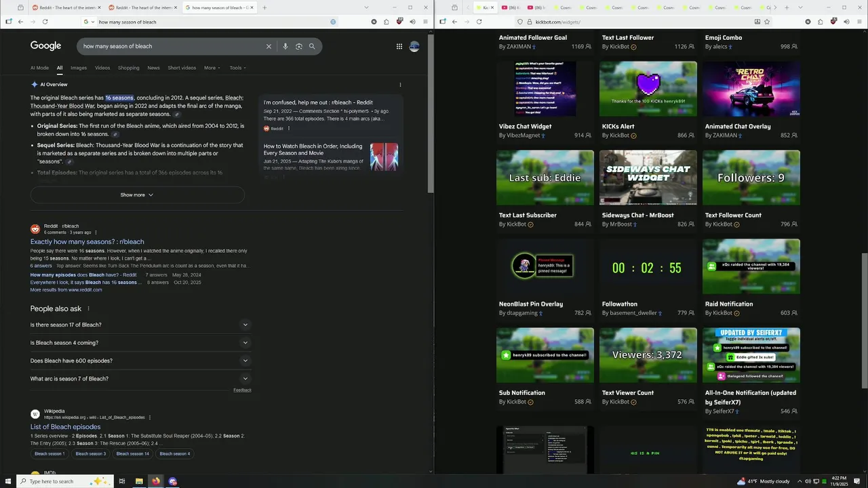Switch to the Shopping results tab
Image resolution: width=868 pixels, height=488 pixels.
[x=129, y=68]
